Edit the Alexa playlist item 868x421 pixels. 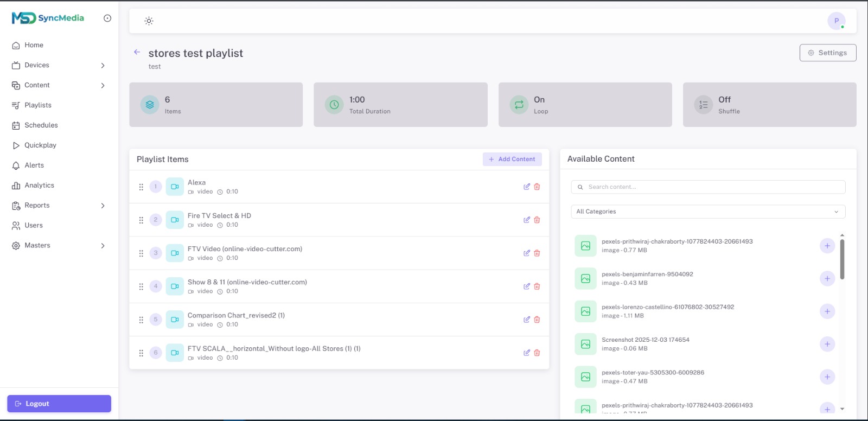coord(526,187)
